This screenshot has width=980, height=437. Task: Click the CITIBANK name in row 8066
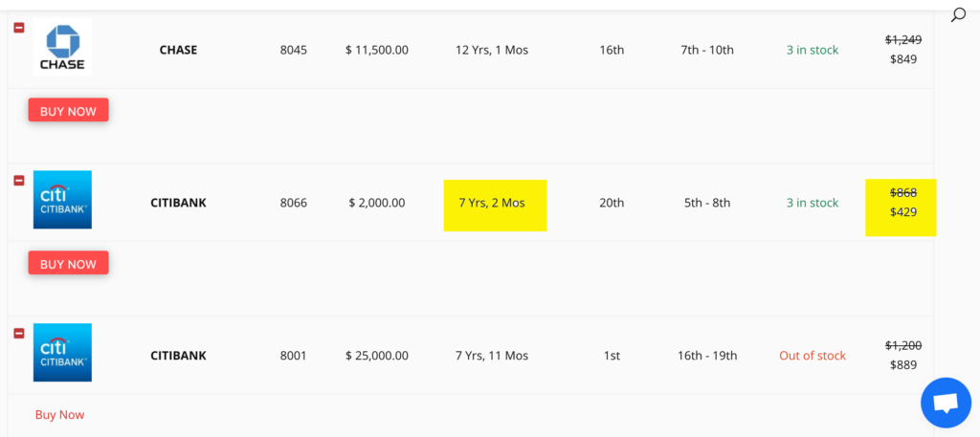tap(178, 203)
